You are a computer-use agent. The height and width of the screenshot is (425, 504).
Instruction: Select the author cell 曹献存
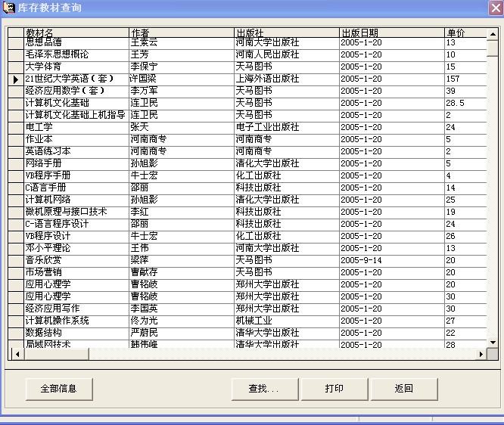pyautogui.click(x=182, y=273)
